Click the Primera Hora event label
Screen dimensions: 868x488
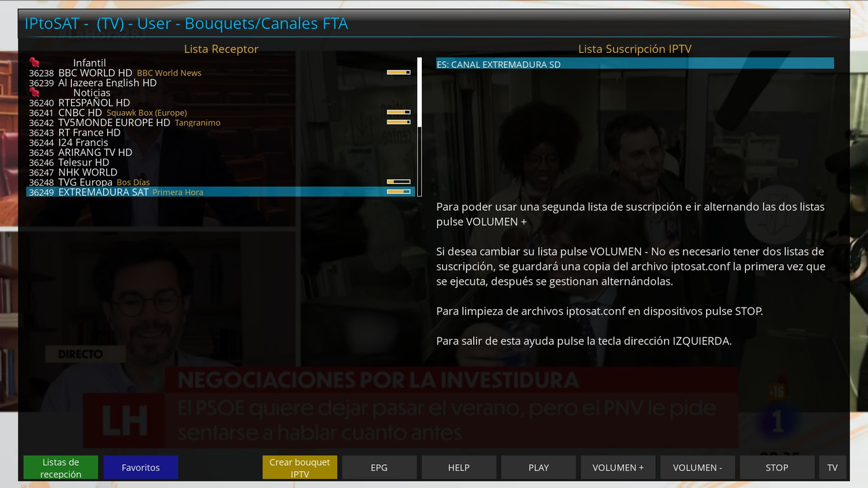click(178, 192)
